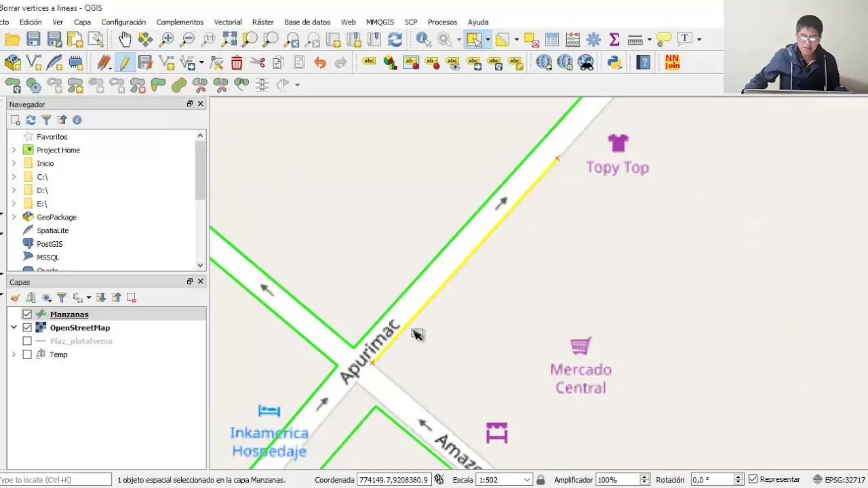
Task: Click the Zoom Full extent icon
Action: [x=229, y=39]
